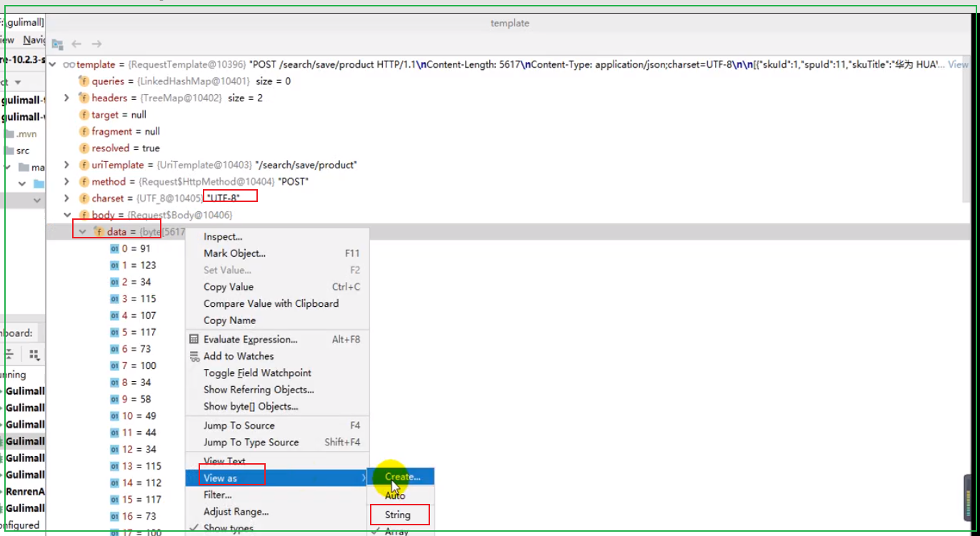Expand the headers TreeMap node
Viewport: 980px width, 536px height.
(66, 98)
